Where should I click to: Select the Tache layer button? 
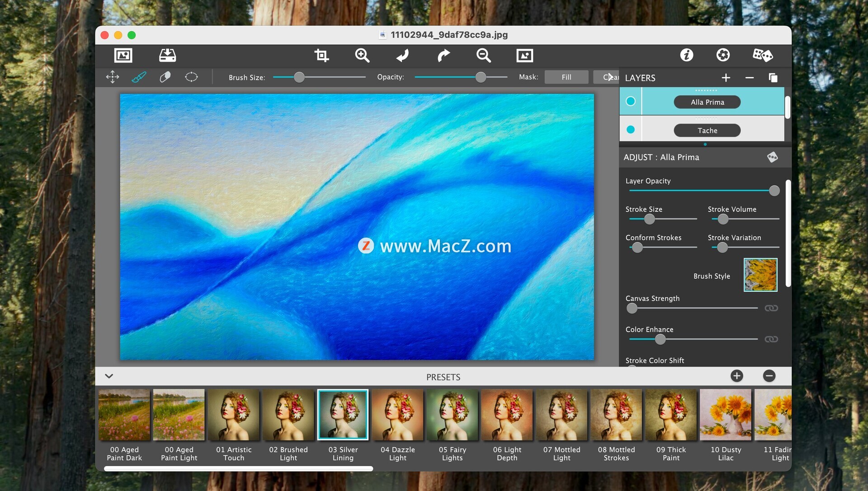707,130
